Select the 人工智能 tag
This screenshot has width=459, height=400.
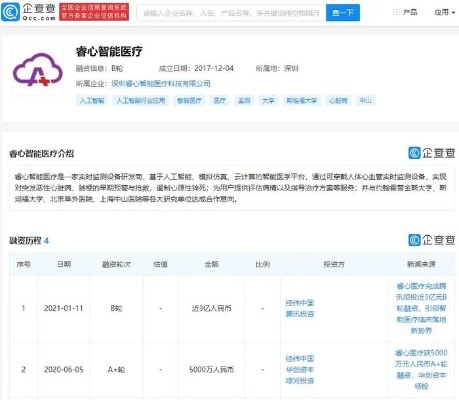(x=92, y=100)
